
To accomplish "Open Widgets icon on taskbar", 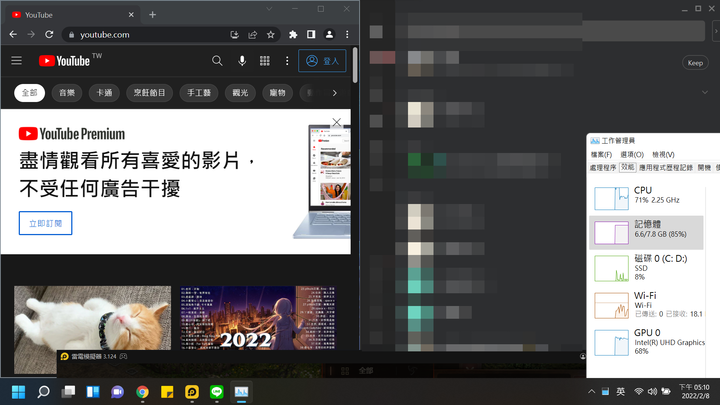I will click(93, 392).
